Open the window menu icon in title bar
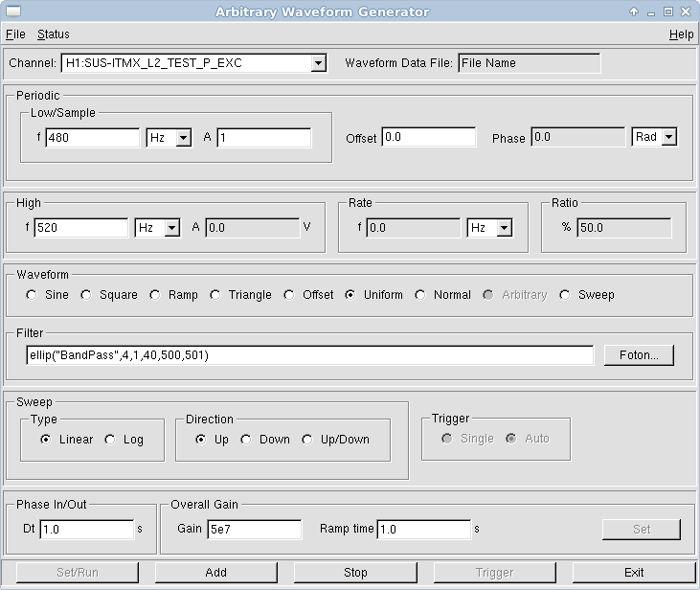 coord(13,11)
